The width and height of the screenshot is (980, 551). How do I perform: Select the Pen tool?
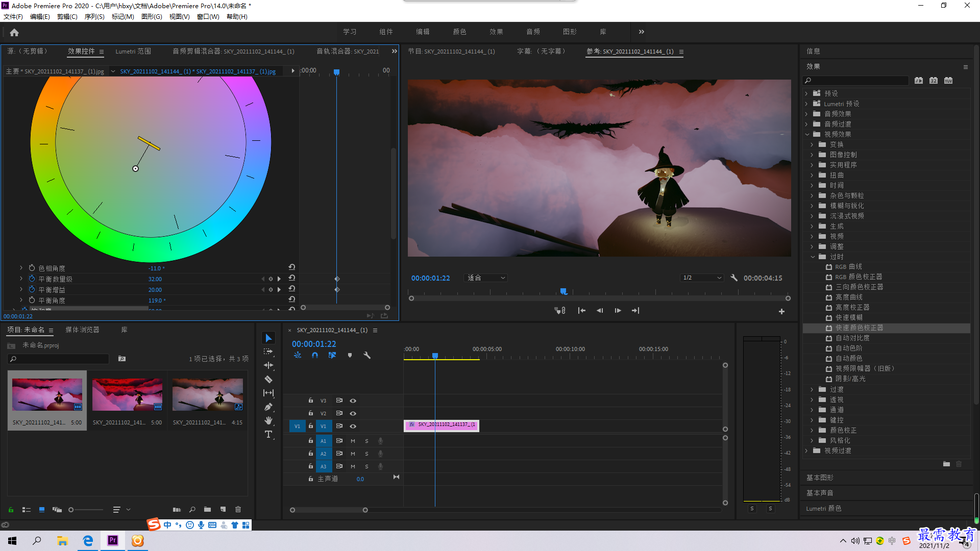click(268, 407)
